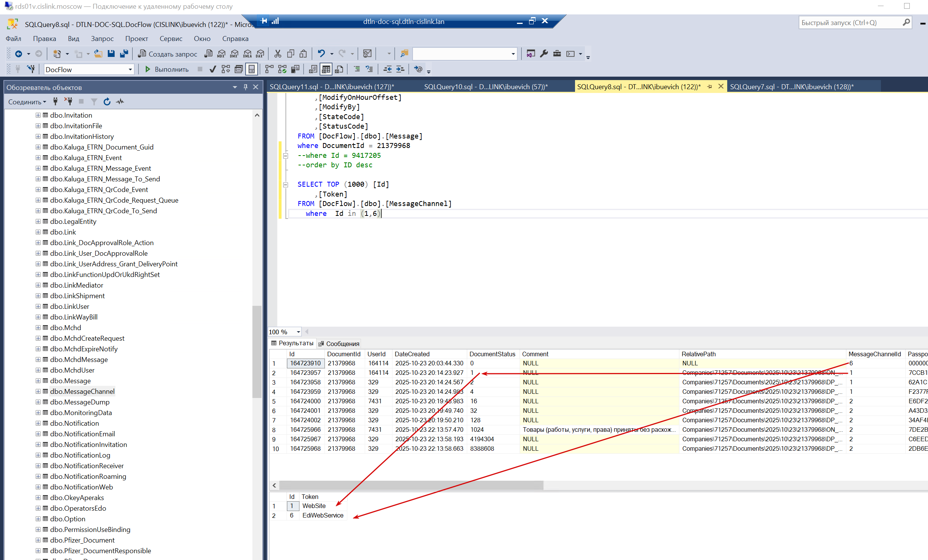Pin the Object Explorer panel

pos(246,87)
